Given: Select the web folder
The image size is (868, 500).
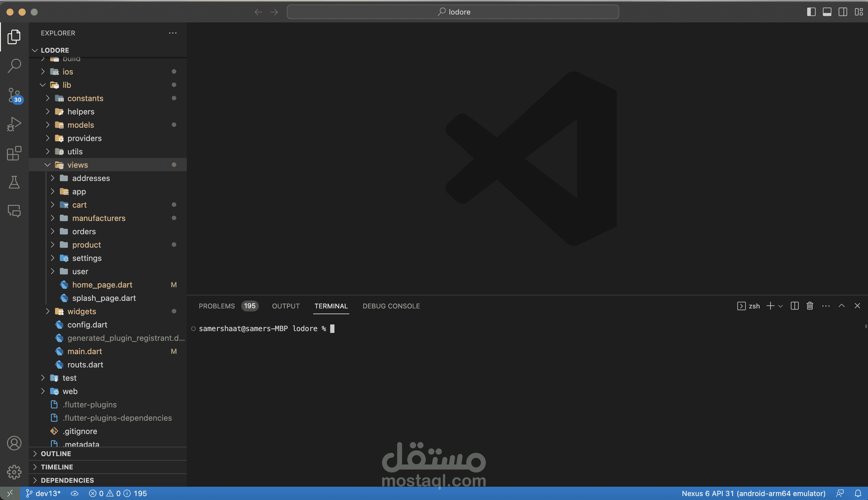Looking at the screenshot, I should tap(108, 391).
